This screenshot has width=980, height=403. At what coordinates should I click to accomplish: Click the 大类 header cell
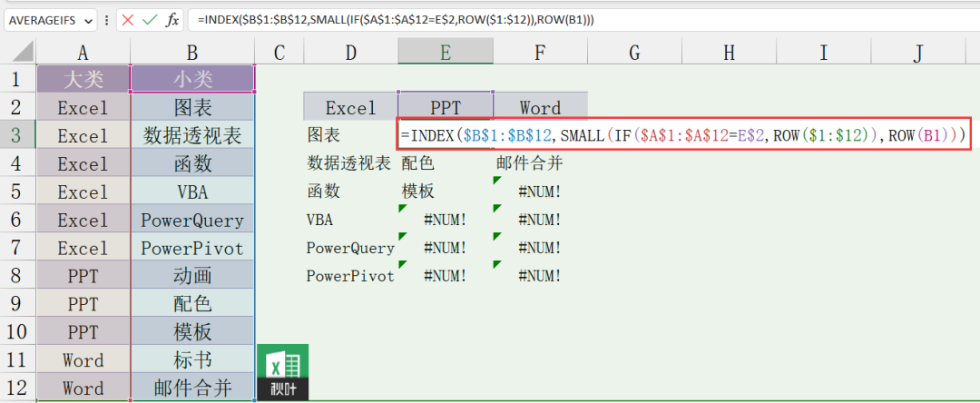point(83,79)
